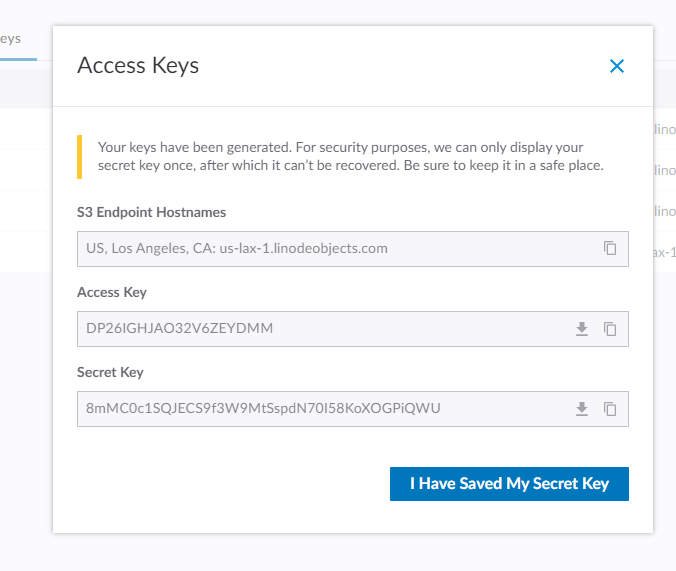Copy the Access Key to clipboard

[x=610, y=328]
